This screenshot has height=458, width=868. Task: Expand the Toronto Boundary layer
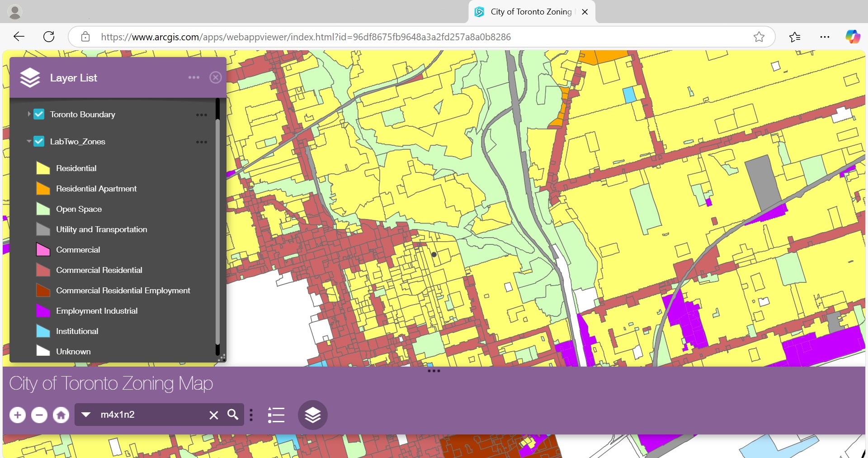coord(29,114)
